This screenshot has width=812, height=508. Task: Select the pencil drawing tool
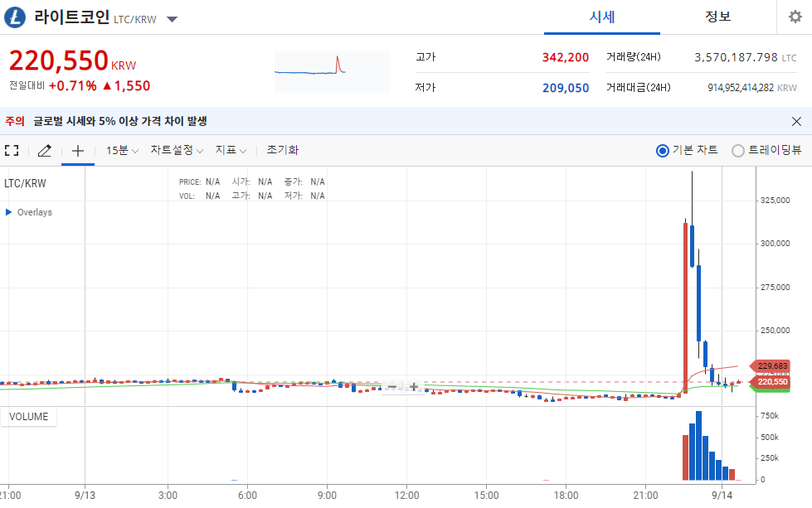click(45, 151)
